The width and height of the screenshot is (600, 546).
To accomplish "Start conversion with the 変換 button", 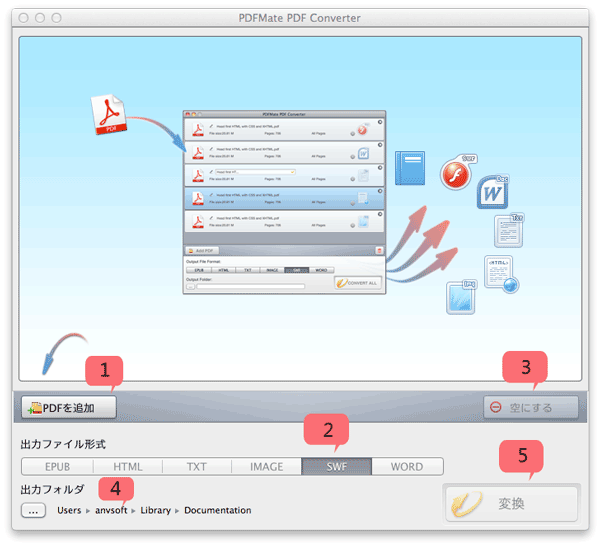I will 511,504.
